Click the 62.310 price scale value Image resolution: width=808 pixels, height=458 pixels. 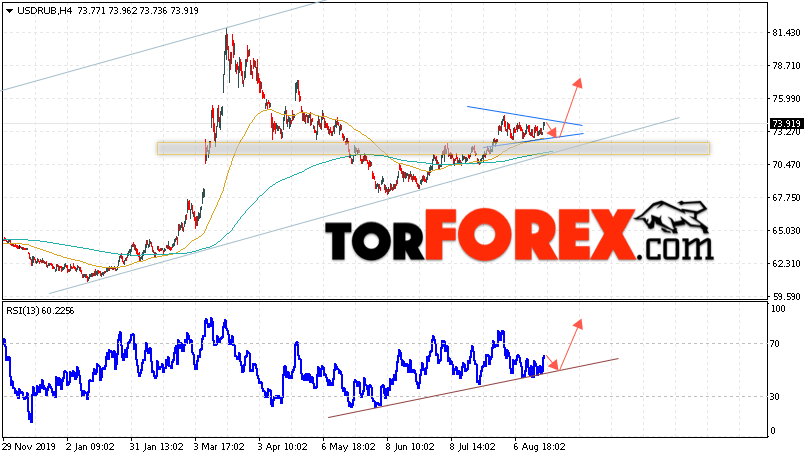pos(786,264)
